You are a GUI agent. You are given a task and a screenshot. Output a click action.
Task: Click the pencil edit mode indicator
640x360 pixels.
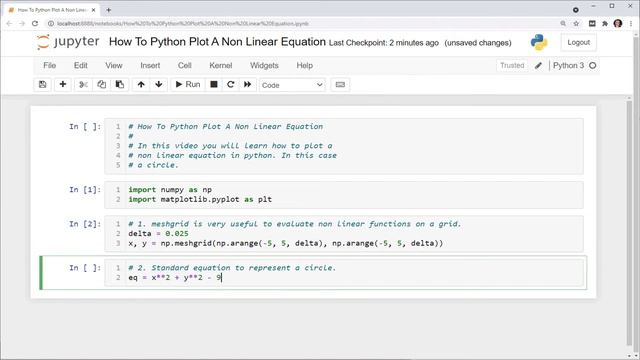tap(538, 65)
